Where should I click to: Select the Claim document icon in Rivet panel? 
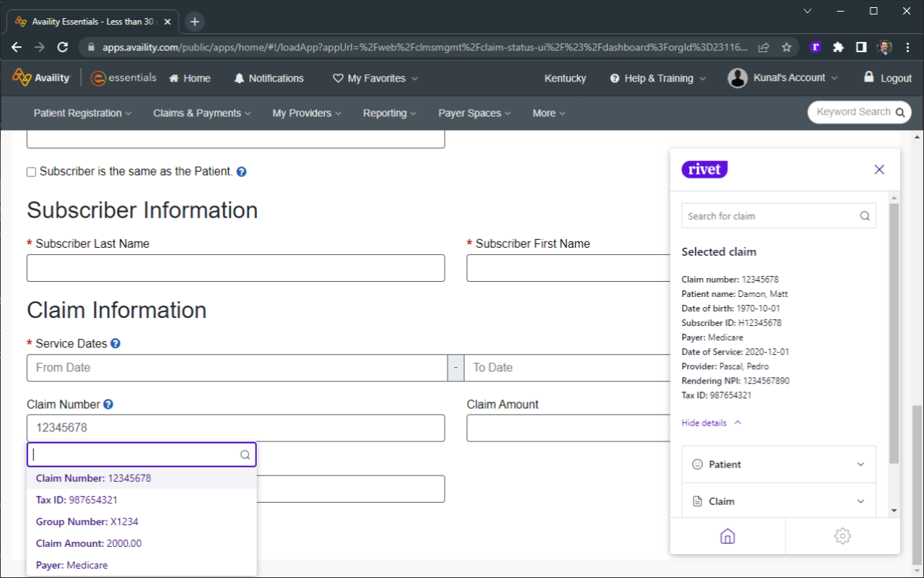697,501
